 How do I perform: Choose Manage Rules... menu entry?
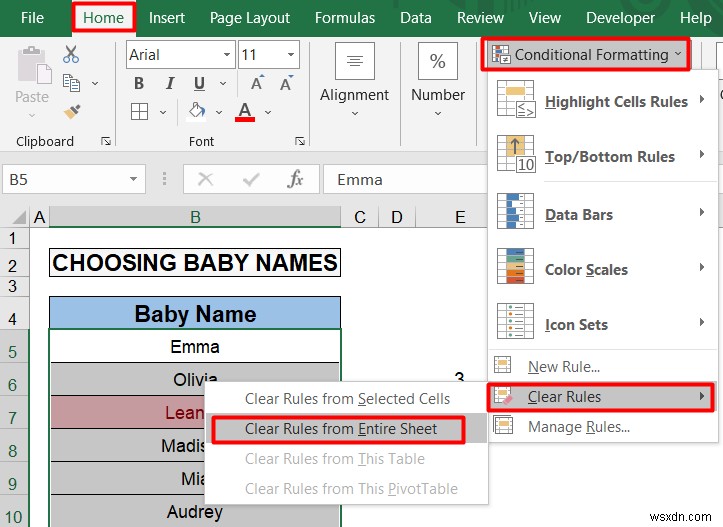[603, 426]
